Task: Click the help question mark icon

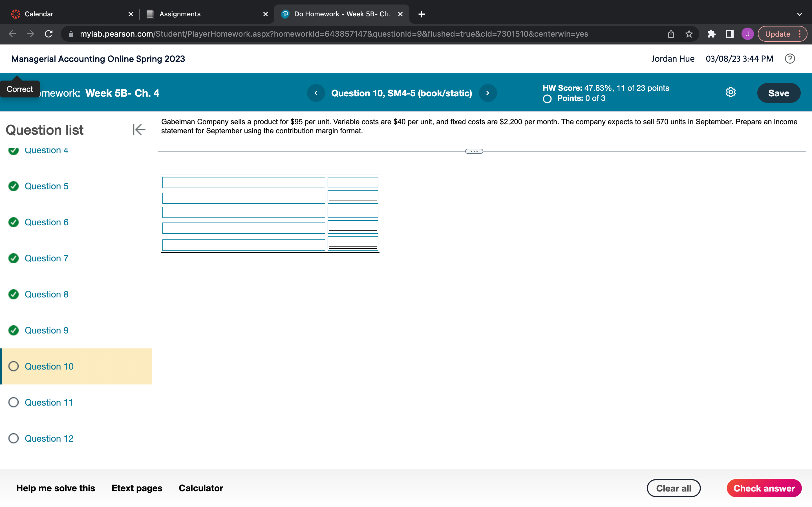Action: click(x=790, y=59)
